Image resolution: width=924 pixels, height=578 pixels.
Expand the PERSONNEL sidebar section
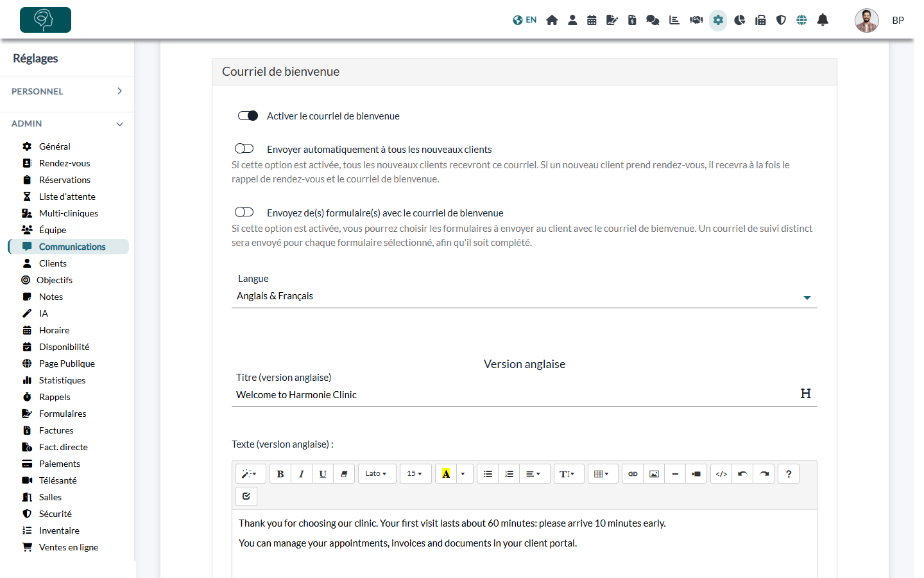[x=67, y=91]
